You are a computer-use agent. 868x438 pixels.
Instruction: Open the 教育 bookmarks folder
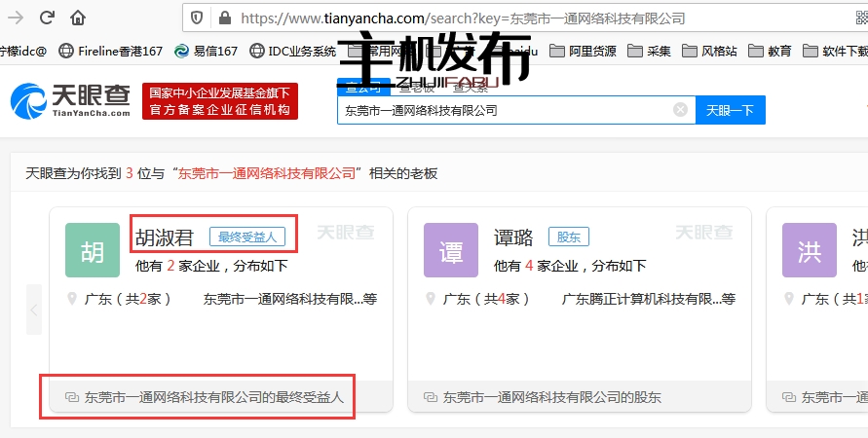click(770, 51)
